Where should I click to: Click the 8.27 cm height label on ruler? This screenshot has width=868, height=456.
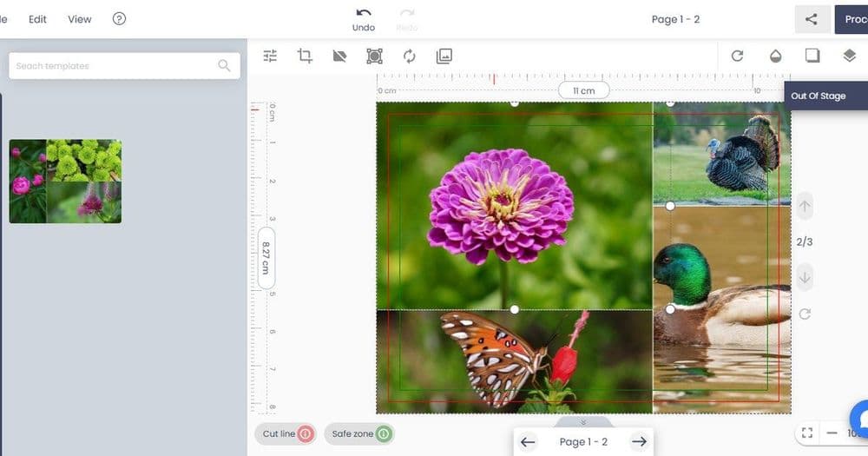[x=266, y=258]
